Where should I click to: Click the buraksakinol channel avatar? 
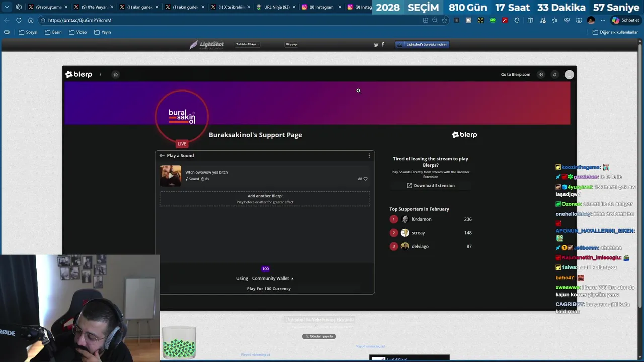click(x=182, y=116)
